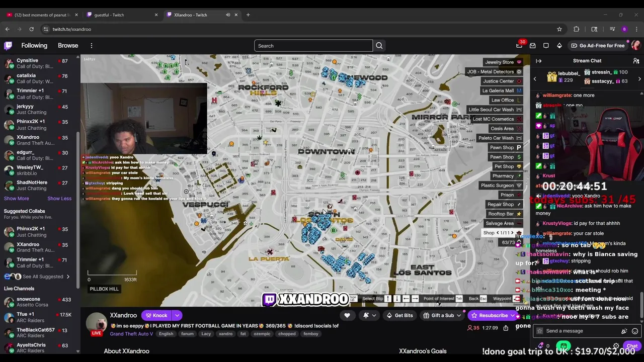The image size is (644, 362).
Task: Open the emote picker in chat
Action: pyautogui.click(x=635, y=331)
